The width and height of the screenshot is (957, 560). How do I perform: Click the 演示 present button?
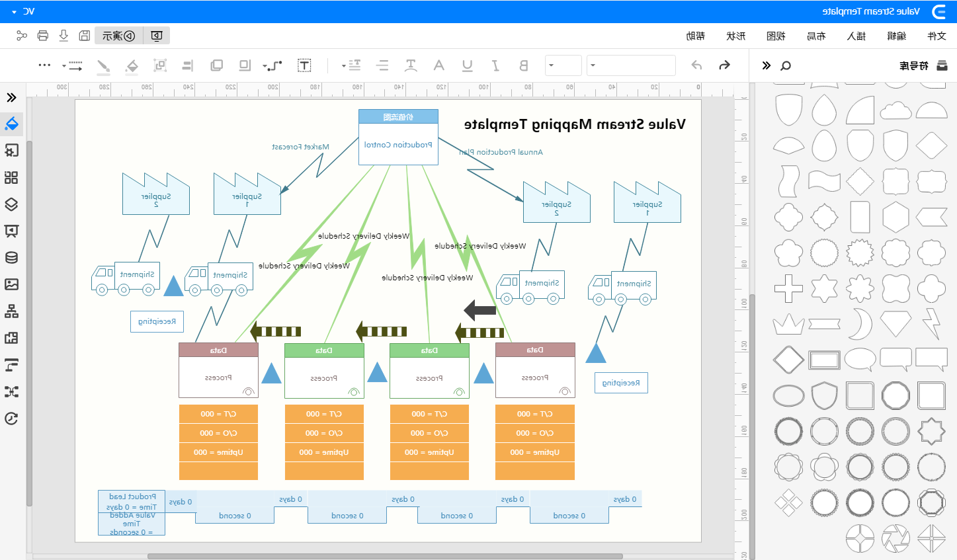point(119,36)
